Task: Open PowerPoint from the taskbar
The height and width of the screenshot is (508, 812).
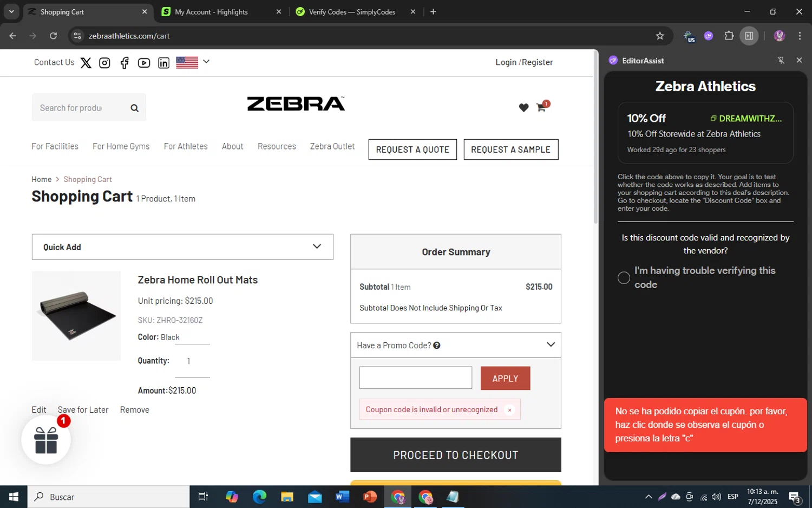Action: point(370,497)
